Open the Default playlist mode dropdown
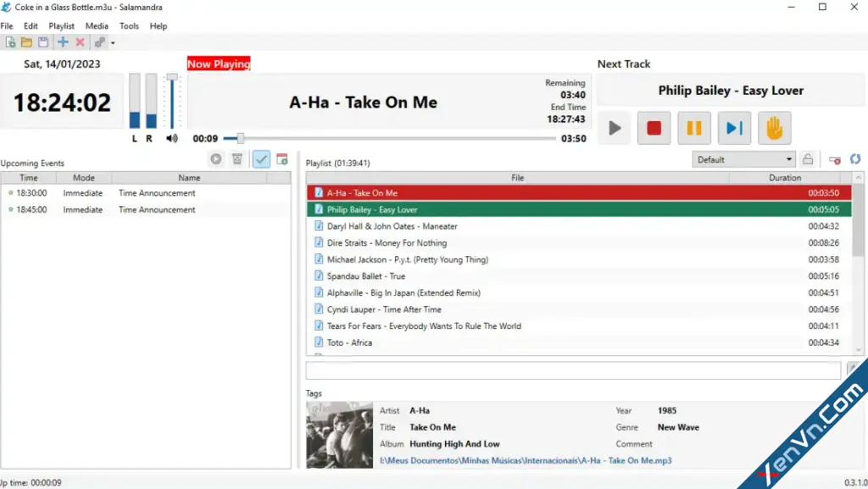Image resolution: width=868 pixels, height=489 pixels. coord(743,160)
